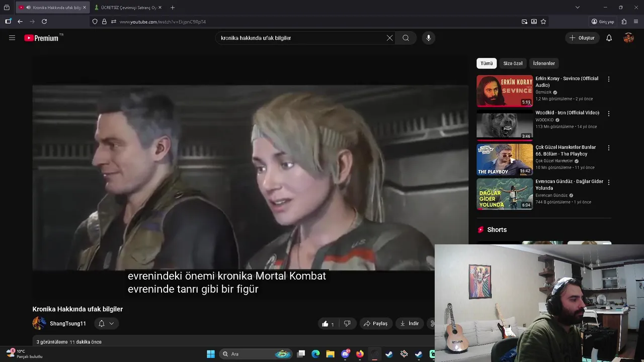Click the video player frame
This screenshot has width=644, height=362.
tap(251, 177)
